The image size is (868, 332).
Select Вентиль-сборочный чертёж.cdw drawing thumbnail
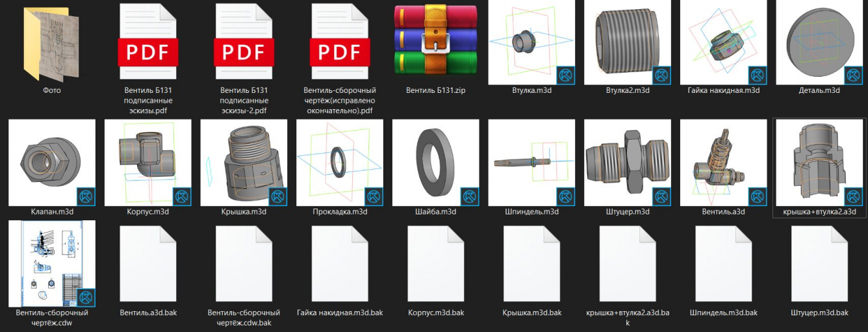point(52,263)
